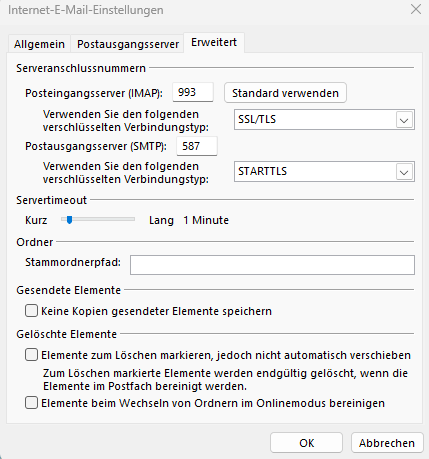Open the Postausgangsserver tab

click(128, 44)
